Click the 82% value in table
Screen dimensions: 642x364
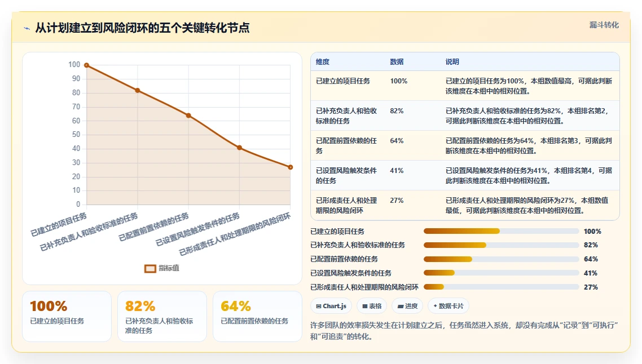tap(397, 111)
